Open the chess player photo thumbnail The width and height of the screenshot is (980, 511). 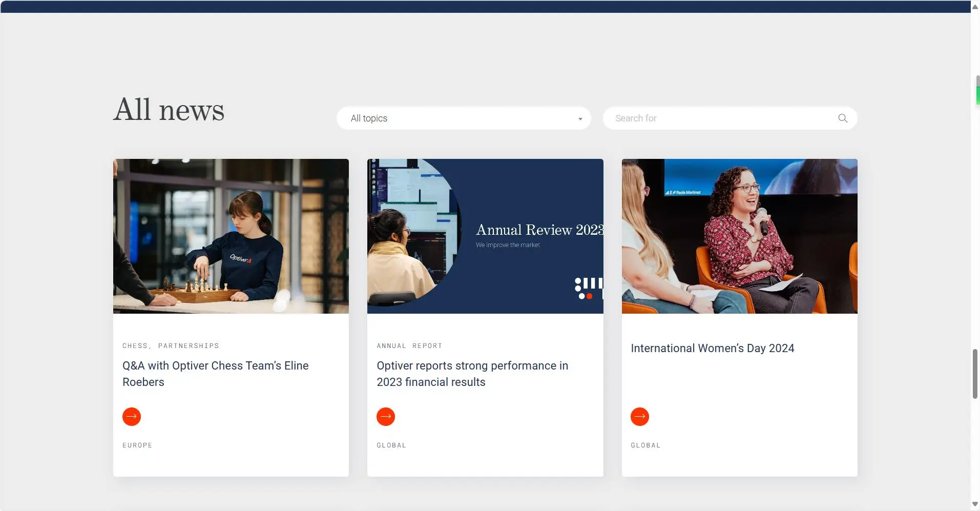coord(231,236)
